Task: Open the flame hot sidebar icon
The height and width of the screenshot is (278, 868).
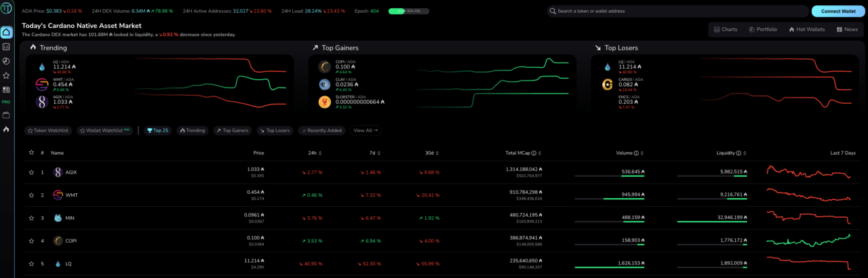Action: [6, 129]
